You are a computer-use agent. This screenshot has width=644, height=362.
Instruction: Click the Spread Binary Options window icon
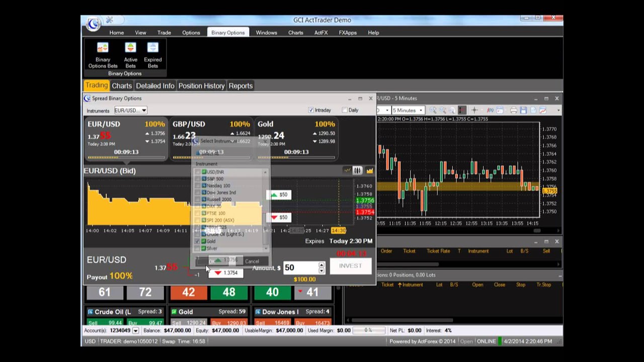click(87, 99)
